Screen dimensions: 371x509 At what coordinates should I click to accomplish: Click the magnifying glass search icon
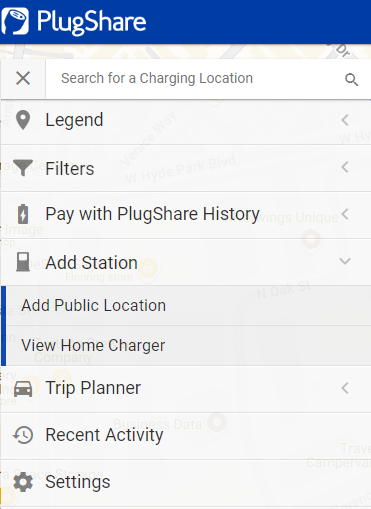tap(351, 80)
